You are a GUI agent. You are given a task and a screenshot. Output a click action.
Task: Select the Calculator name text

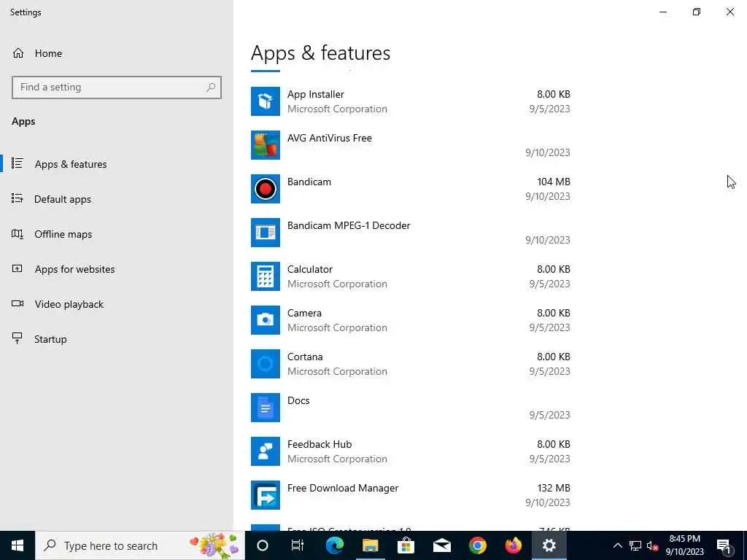(309, 270)
